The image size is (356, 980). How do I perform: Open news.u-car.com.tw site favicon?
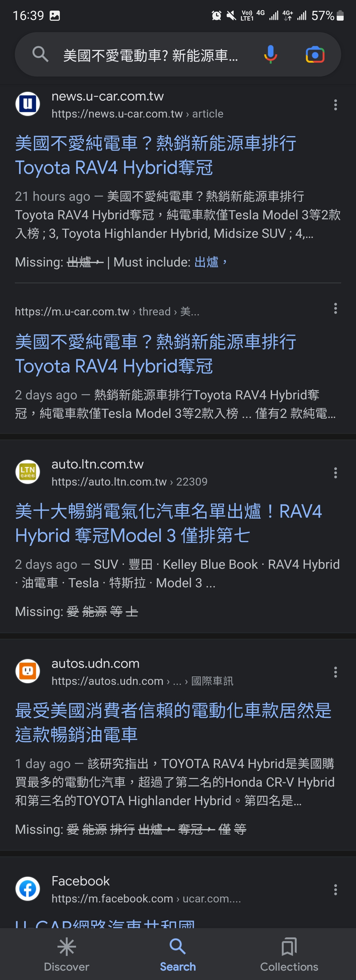pos(28,104)
